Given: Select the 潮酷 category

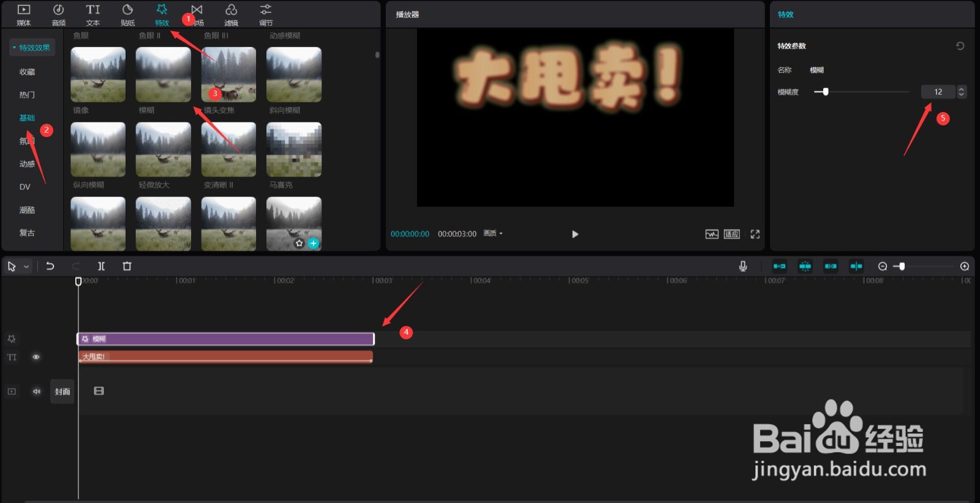Looking at the screenshot, I should [27, 210].
